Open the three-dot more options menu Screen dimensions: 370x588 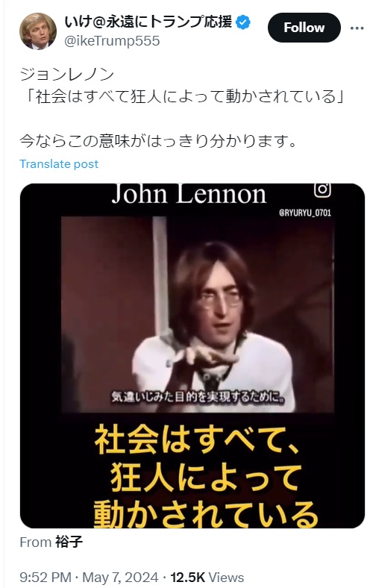(357, 28)
